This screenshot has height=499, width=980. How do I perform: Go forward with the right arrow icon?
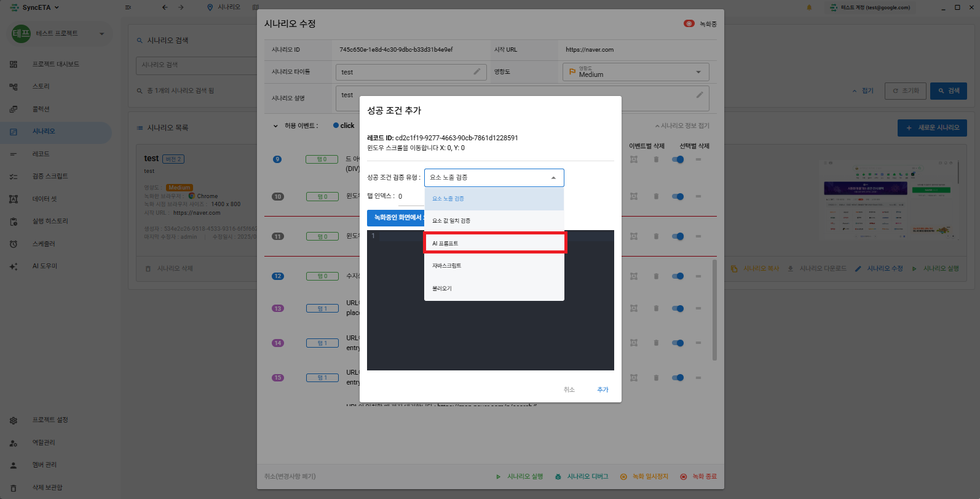[x=181, y=7]
